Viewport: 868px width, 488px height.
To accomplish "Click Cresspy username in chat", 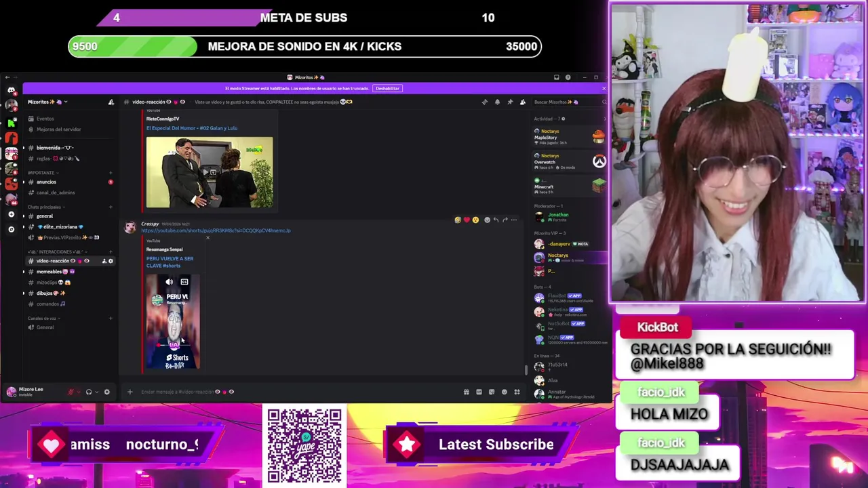I will (150, 224).
